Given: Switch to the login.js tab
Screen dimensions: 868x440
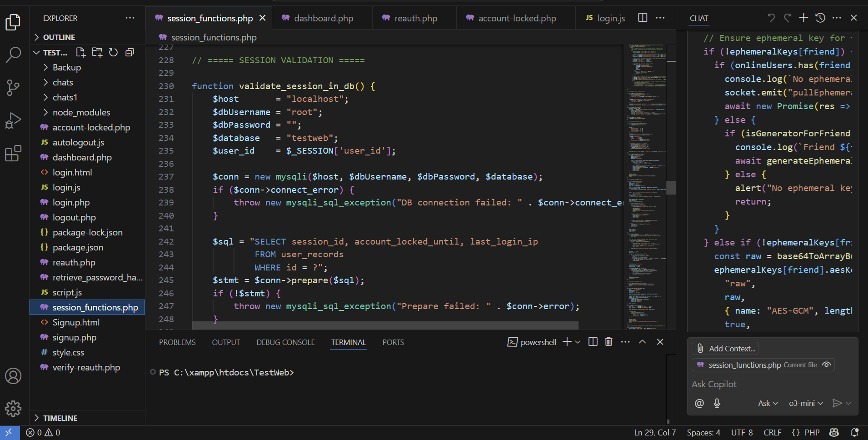Looking at the screenshot, I should [605, 18].
